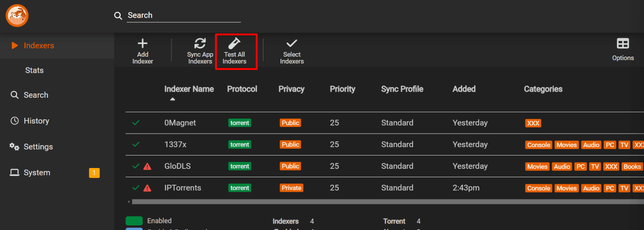Click the GloDLS red warning icon

pos(147,166)
